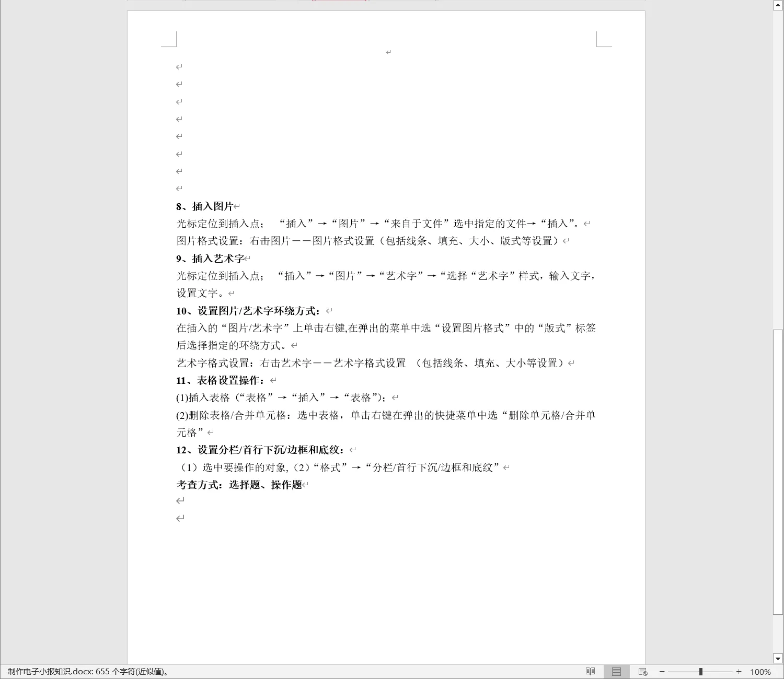Click the wrapped line '元格”'
The width and height of the screenshot is (784, 679).
pyautogui.click(x=190, y=432)
